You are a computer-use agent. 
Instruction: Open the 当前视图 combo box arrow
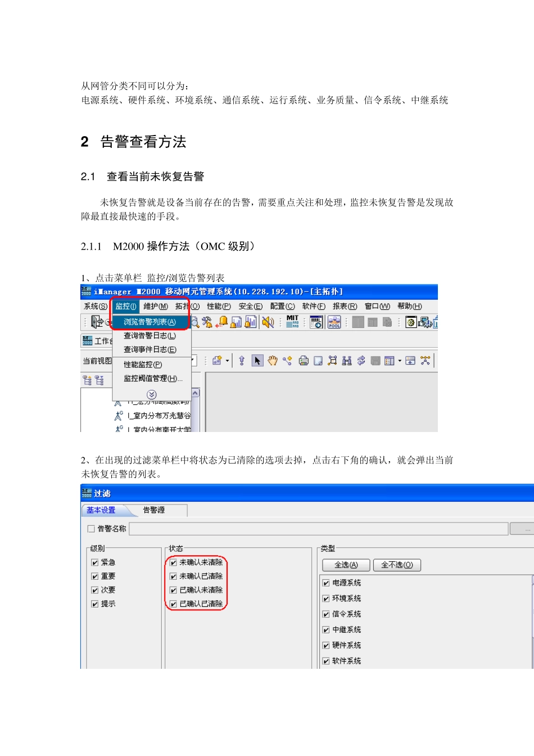coord(193,361)
